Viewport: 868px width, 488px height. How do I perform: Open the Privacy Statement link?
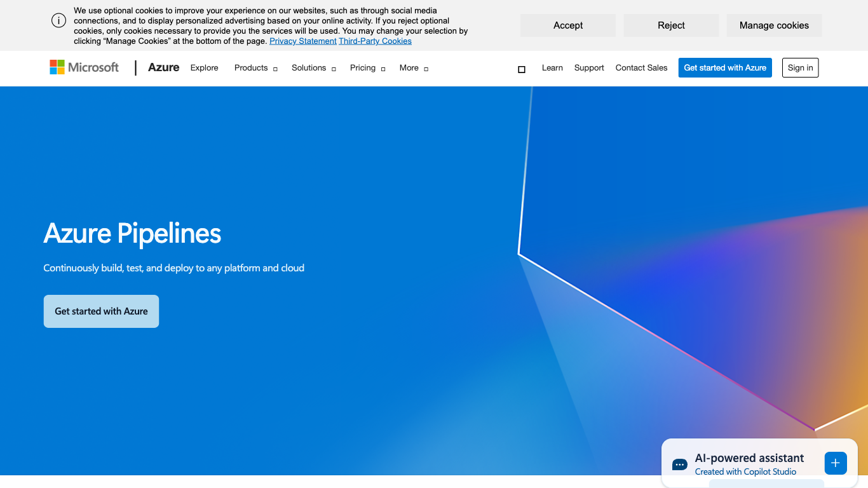pyautogui.click(x=303, y=41)
